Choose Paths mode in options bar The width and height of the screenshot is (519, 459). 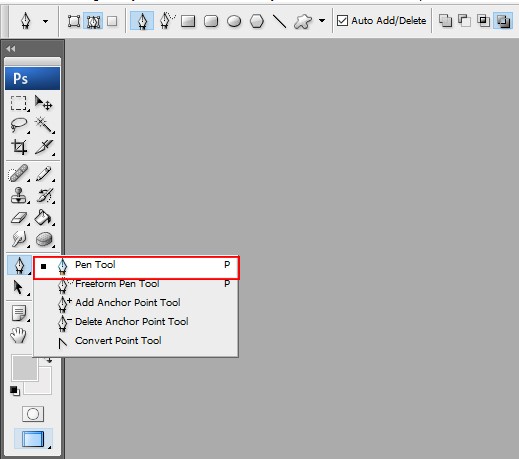(x=93, y=21)
